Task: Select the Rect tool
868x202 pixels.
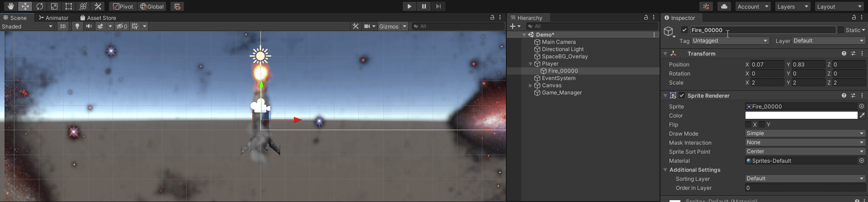Action: [69, 6]
